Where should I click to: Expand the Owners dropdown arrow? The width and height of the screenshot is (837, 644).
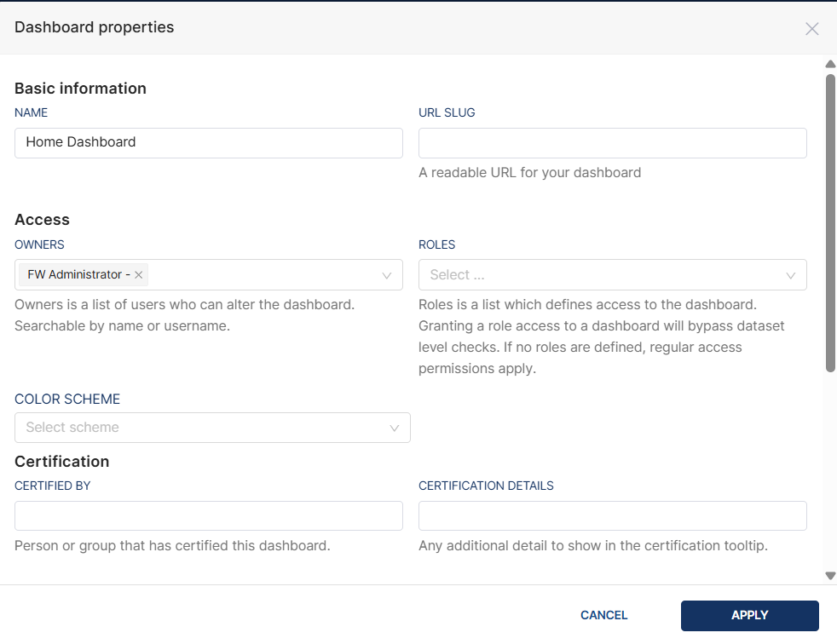click(x=386, y=275)
